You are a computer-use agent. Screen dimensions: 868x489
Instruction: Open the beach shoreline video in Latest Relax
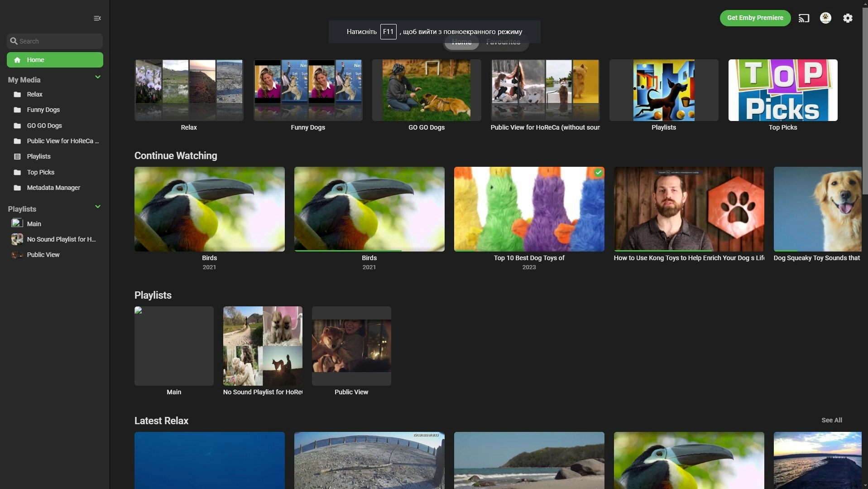[x=529, y=460]
